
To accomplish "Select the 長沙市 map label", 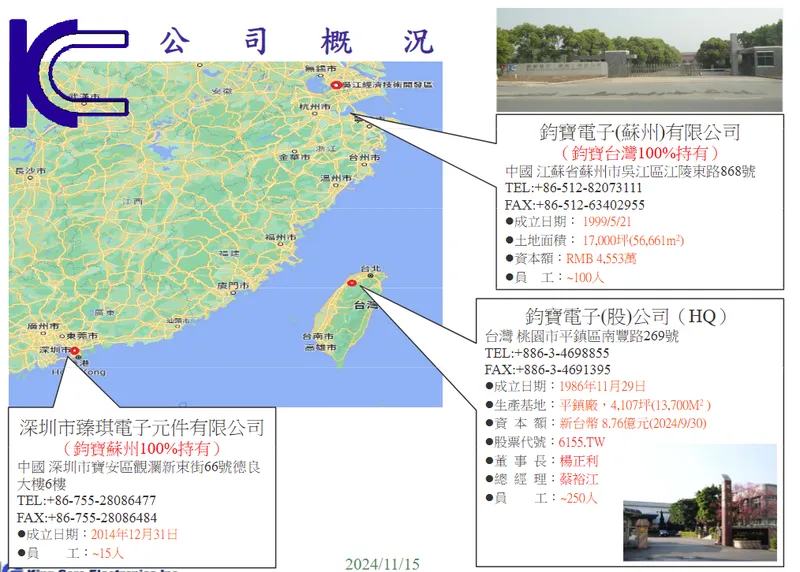I will (31, 171).
